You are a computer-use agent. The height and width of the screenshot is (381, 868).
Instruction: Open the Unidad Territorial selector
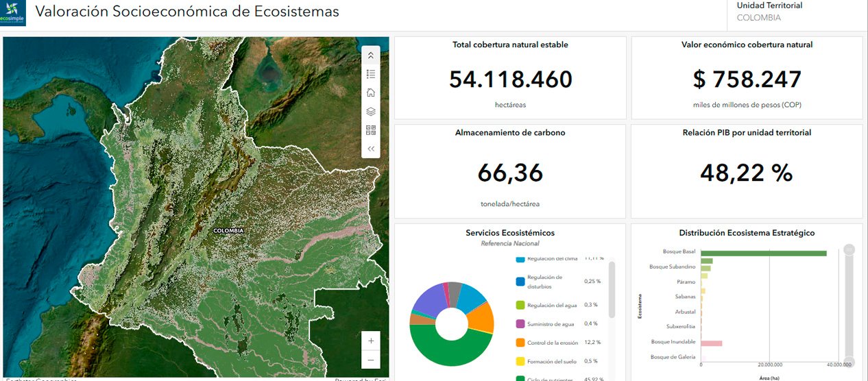769,12
